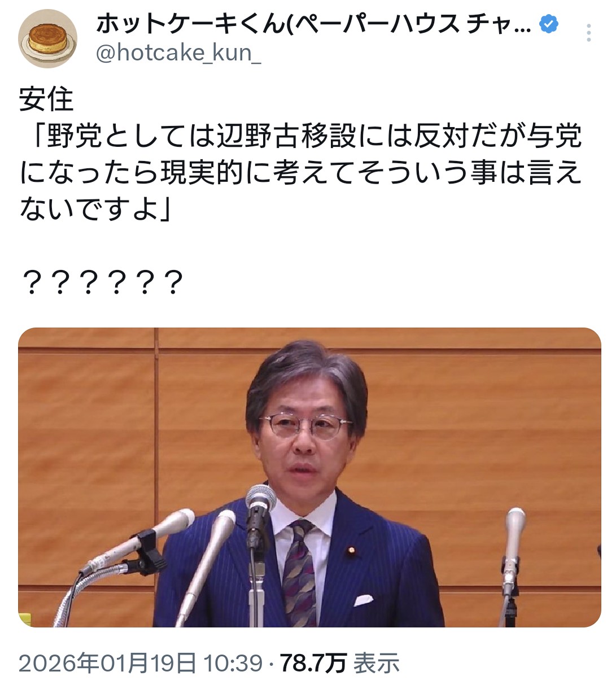Click the 安住 first line of the tweet
616x689 pixels.
tap(46, 100)
